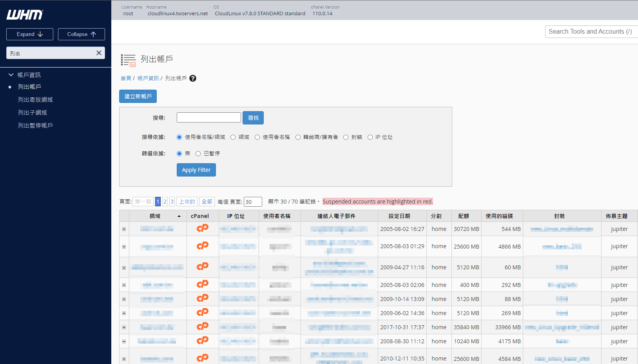Screen dimensions: 638x364
Task: Open cPanel icon for the first account row
Action: (202, 229)
